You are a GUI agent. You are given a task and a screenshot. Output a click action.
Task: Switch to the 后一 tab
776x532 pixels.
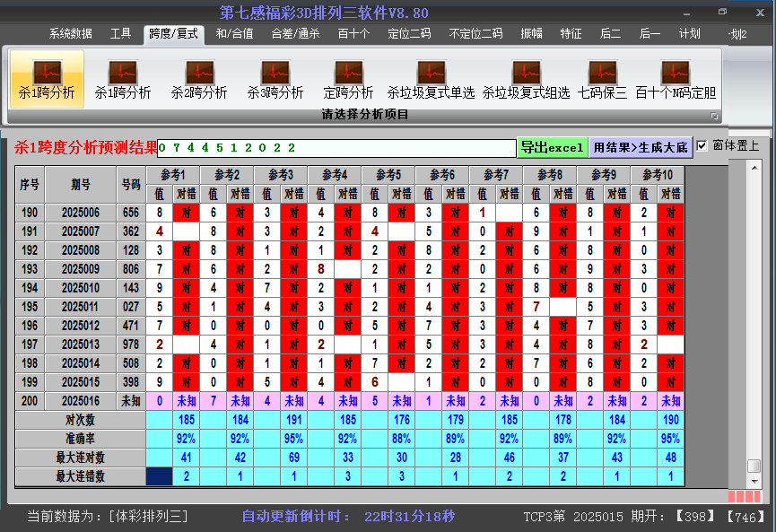(x=650, y=34)
